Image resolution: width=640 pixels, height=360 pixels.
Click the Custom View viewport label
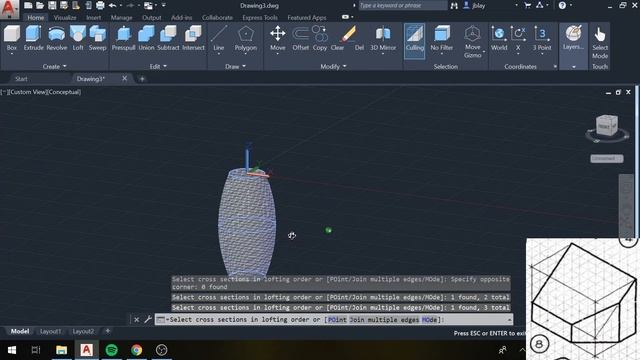(x=28, y=92)
